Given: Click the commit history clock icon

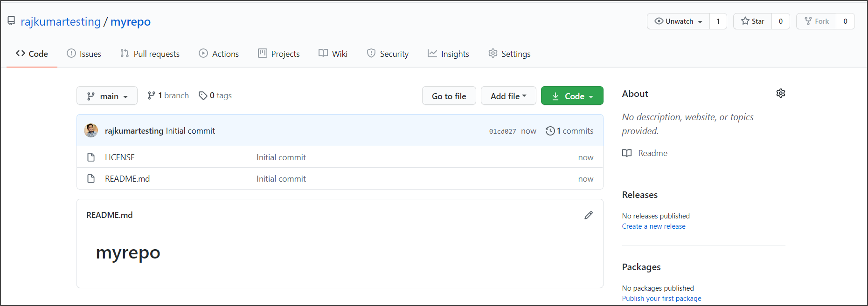Looking at the screenshot, I should pyautogui.click(x=550, y=131).
